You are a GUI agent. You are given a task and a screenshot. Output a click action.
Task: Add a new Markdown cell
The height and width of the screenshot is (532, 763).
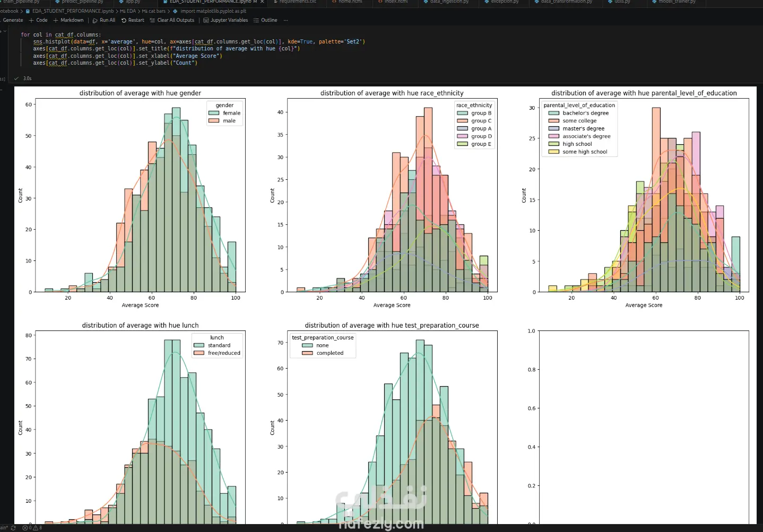[68, 20]
